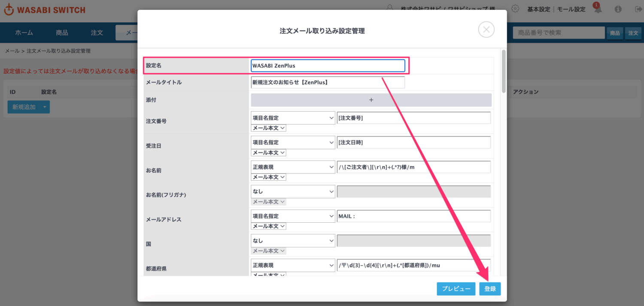The image size is (644, 306).
Task: Open the 国 extraction type dropdown
Action: pos(293,240)
